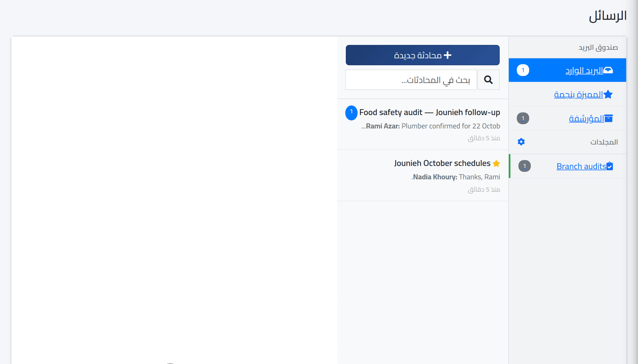Click the Rami Azar message preview

point(431,126)
